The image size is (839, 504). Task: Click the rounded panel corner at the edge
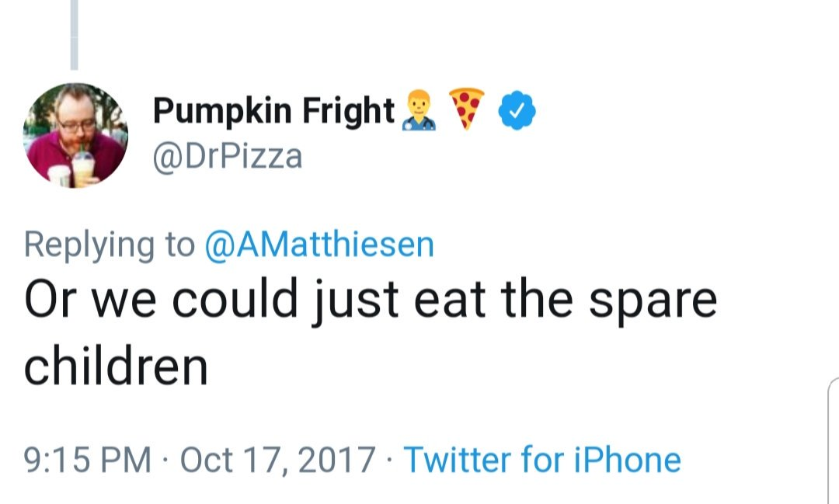(832, 385)
